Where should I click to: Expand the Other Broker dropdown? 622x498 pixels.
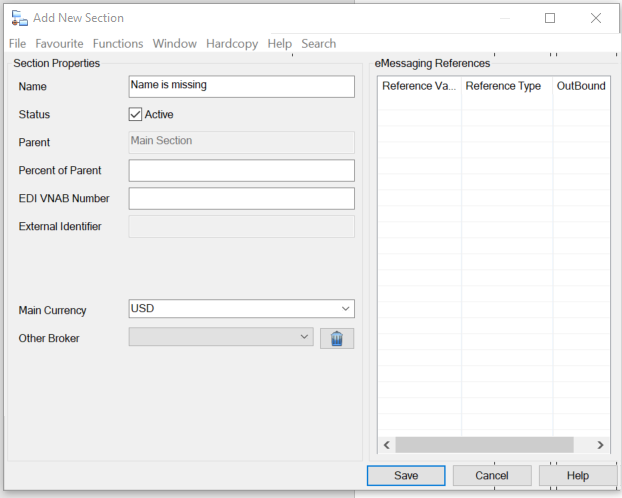(x=305, y=338)
